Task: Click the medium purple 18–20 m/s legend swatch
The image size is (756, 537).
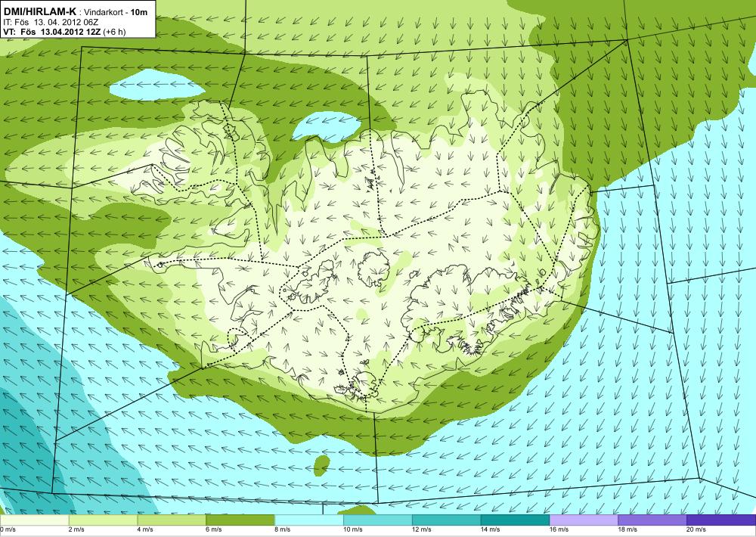Action: tap(652, 520)
